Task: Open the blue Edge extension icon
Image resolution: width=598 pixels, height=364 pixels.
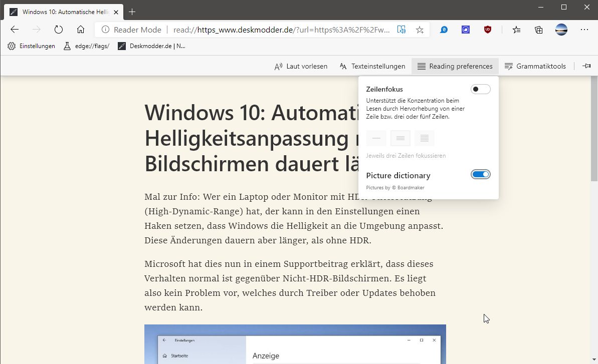Action: point(444,30)
